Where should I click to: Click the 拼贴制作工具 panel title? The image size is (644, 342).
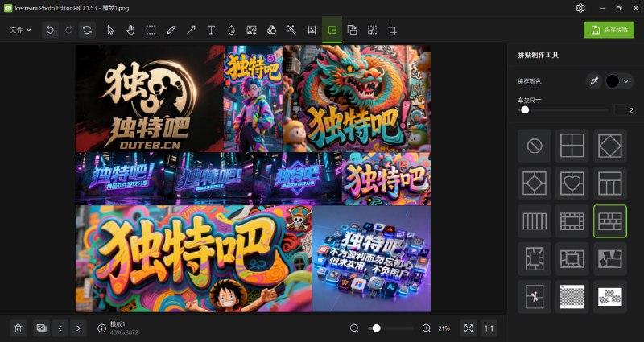click(538, 55)
